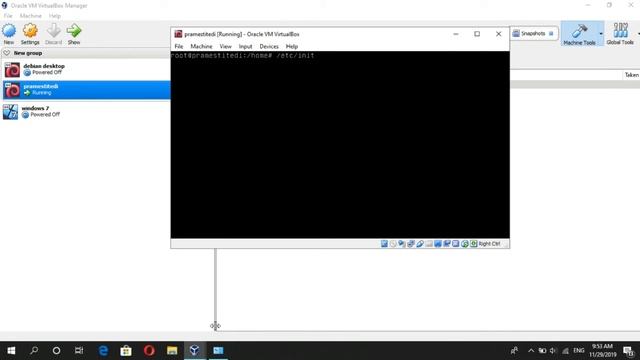Open Machine menu in Manager window
The width and height of the screenshot is (640, 360).
tap(31, 16)
